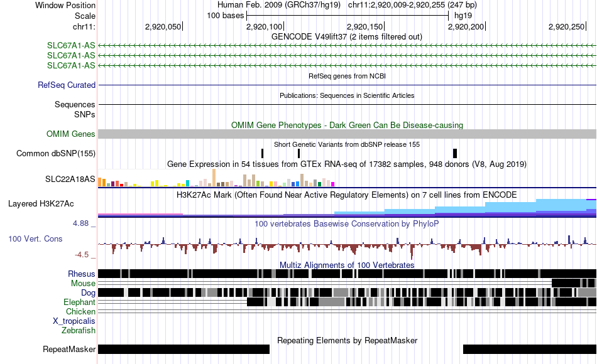Select the first SLC67A1-AS transcript label

[71, 45]
